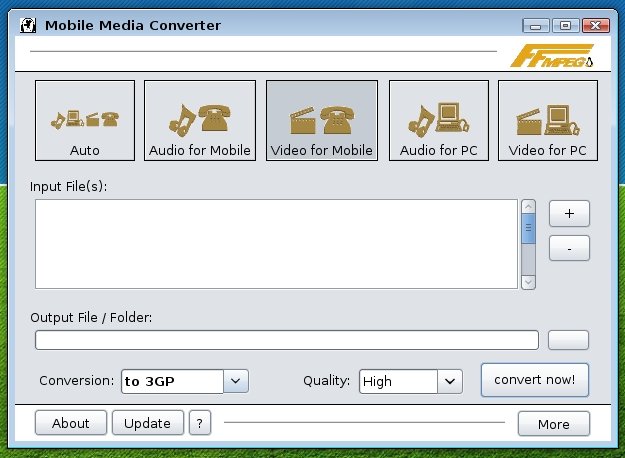
Task: Switch to Video for PC mode
Action: coord(548,120)
